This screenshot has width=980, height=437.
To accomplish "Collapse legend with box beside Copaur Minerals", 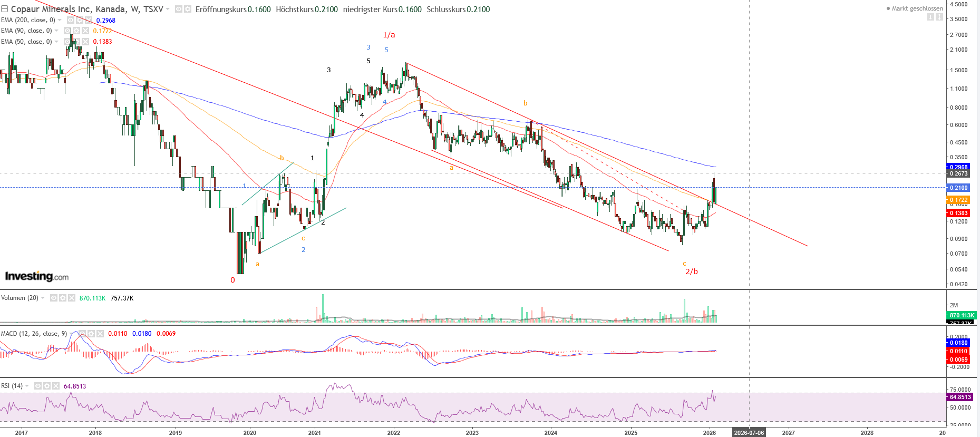I will (x=4, y=9).
